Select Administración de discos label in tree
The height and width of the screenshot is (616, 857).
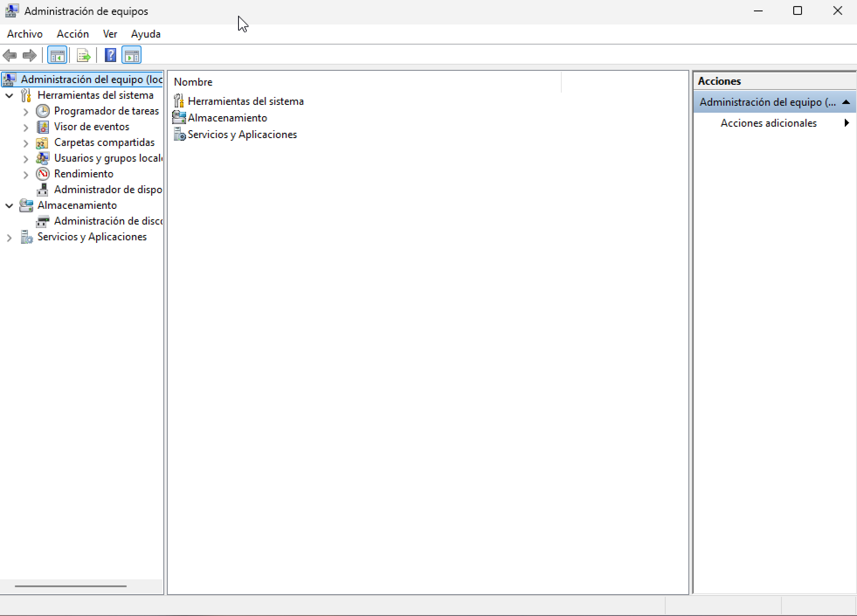point(108,221)
